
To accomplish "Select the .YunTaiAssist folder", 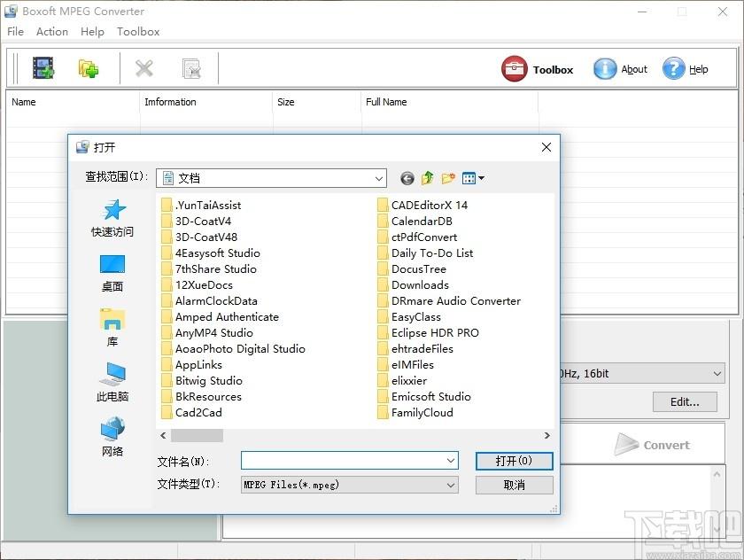I will 201,205.
